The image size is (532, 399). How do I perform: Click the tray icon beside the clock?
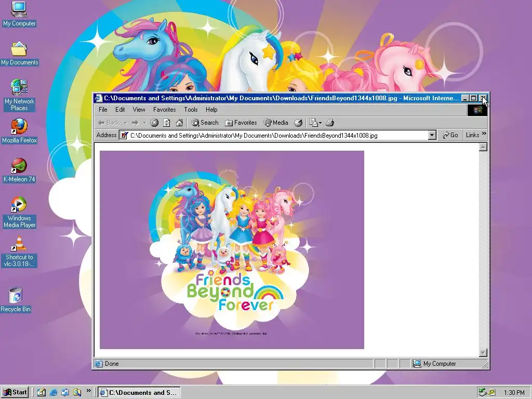(x=493, y=393)
